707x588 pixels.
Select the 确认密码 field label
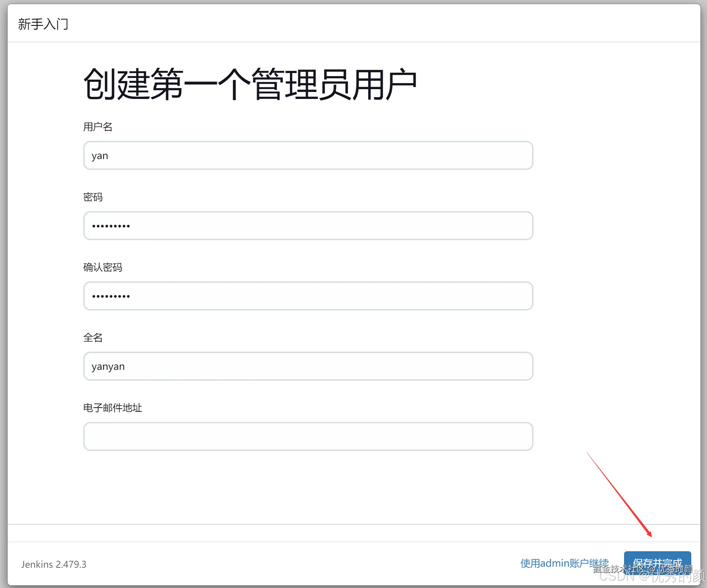(103, 267)
